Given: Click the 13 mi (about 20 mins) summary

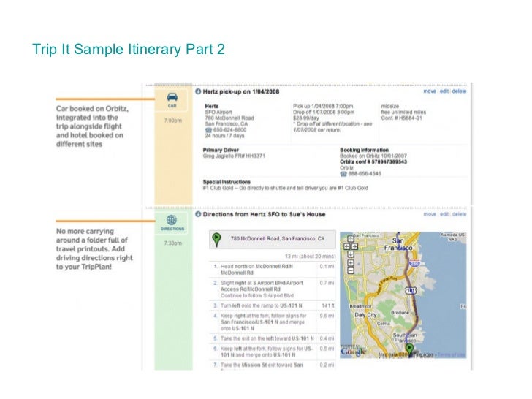Looking at the screenshot, I should [x=310, y=256].
